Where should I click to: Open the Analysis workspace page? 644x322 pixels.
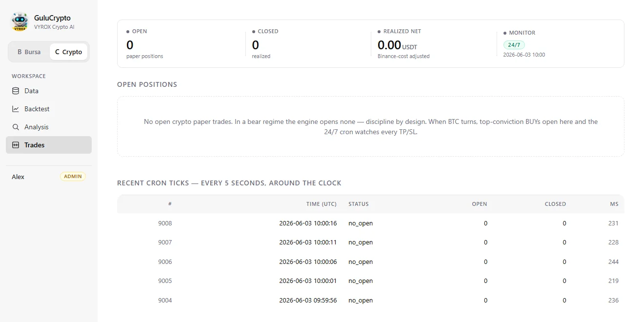pyautogui.click(x=49, y=127)
